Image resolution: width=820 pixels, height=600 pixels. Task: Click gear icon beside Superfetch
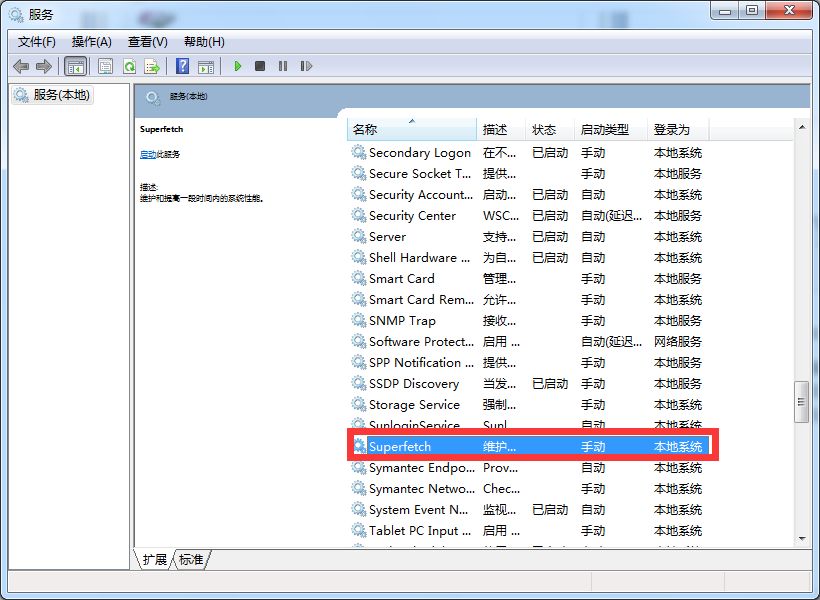coord(359,446)
